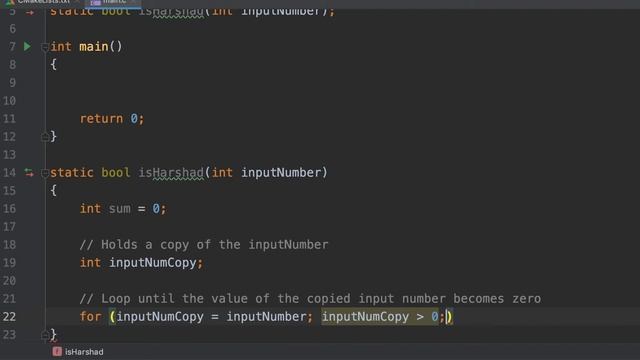Click 'inputNumCopy' in the line 19 declaration
The image size is (640, 360).
coord(153,263)
